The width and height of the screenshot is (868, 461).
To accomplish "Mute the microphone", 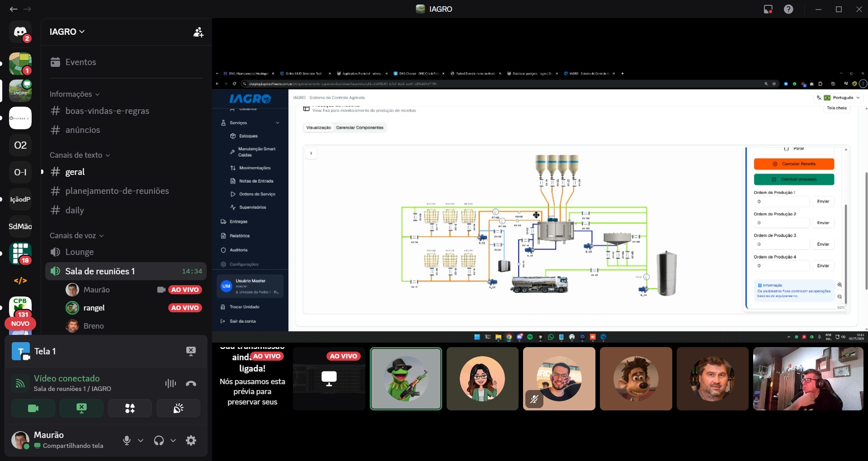I will 127,440.
